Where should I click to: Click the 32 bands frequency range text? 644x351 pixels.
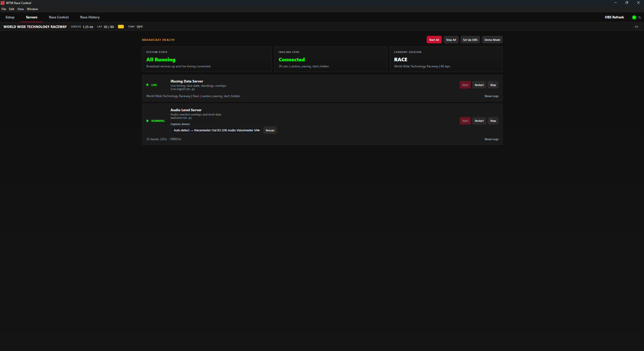[164, 139]
